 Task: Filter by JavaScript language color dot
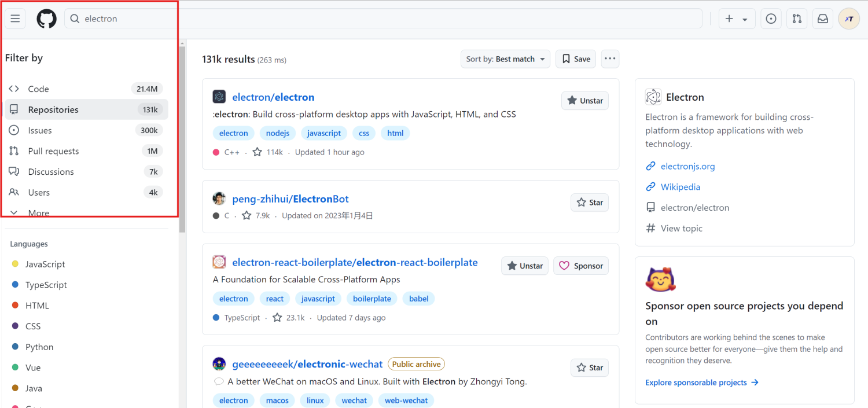click(15, 264)
